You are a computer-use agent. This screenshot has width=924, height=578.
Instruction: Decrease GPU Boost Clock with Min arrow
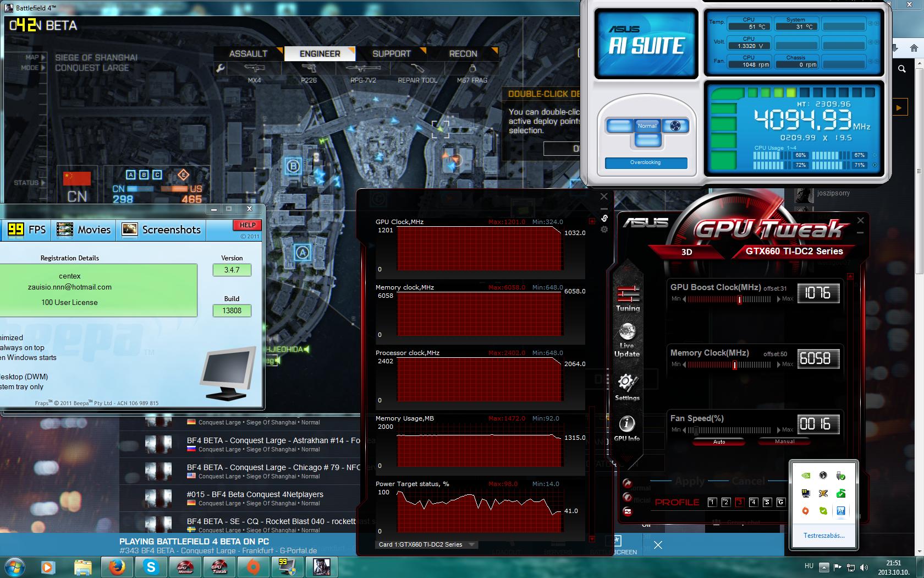(684, 299)
